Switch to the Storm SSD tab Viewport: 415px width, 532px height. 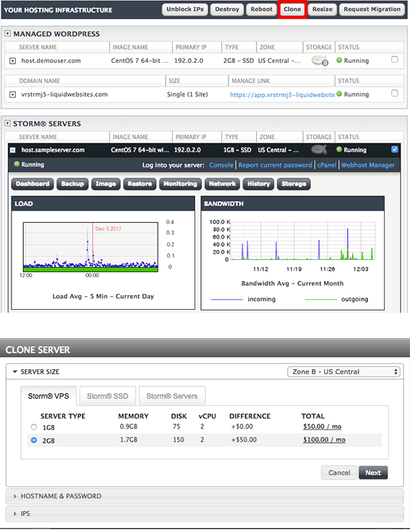108,396
